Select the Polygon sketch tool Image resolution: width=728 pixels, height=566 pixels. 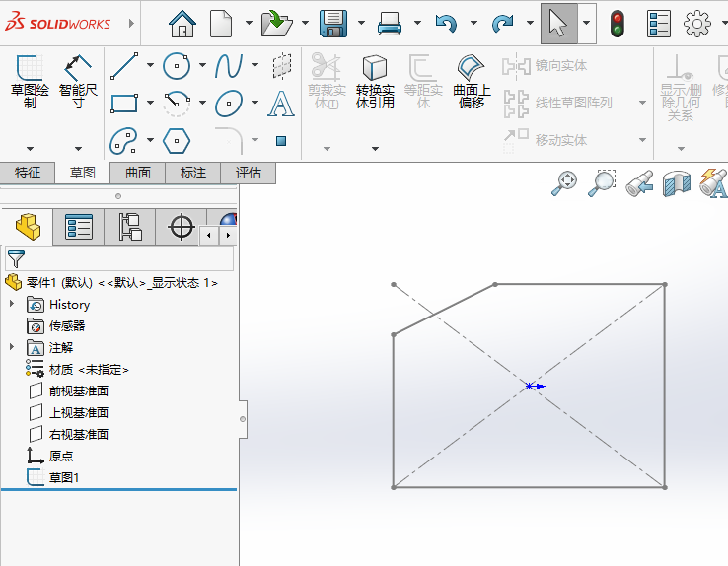coord(177,140)
